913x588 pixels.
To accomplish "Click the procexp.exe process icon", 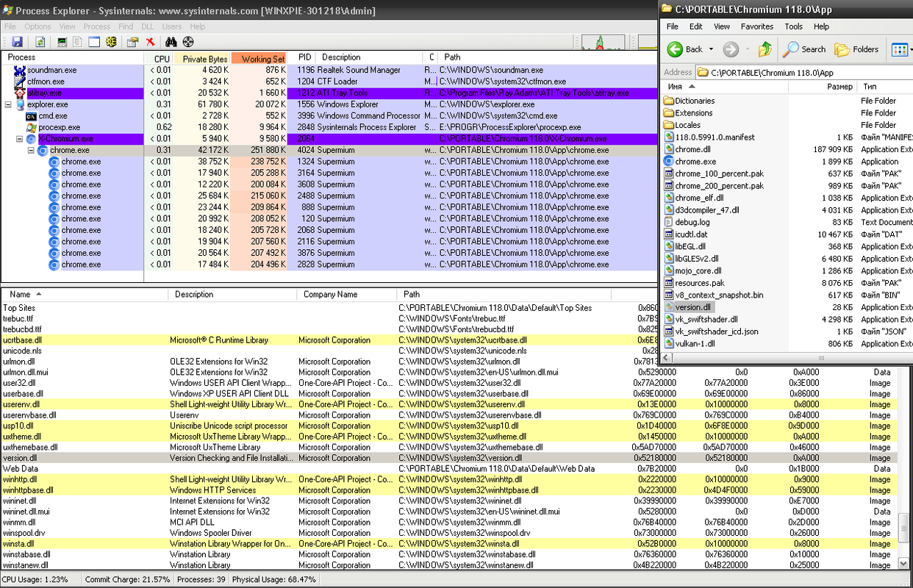I will coord(31,127).
